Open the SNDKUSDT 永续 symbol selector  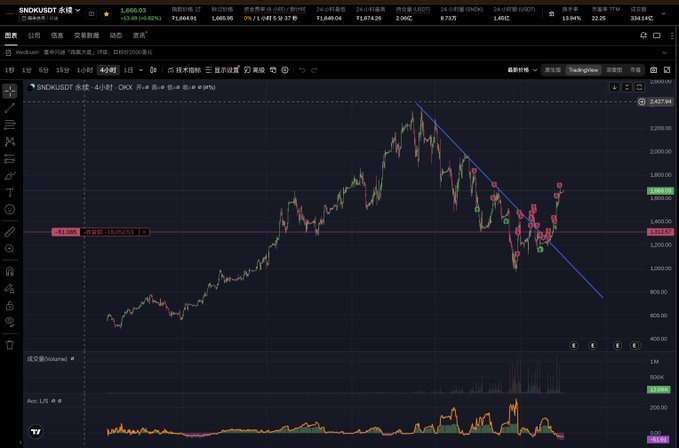tap(49, 10)
